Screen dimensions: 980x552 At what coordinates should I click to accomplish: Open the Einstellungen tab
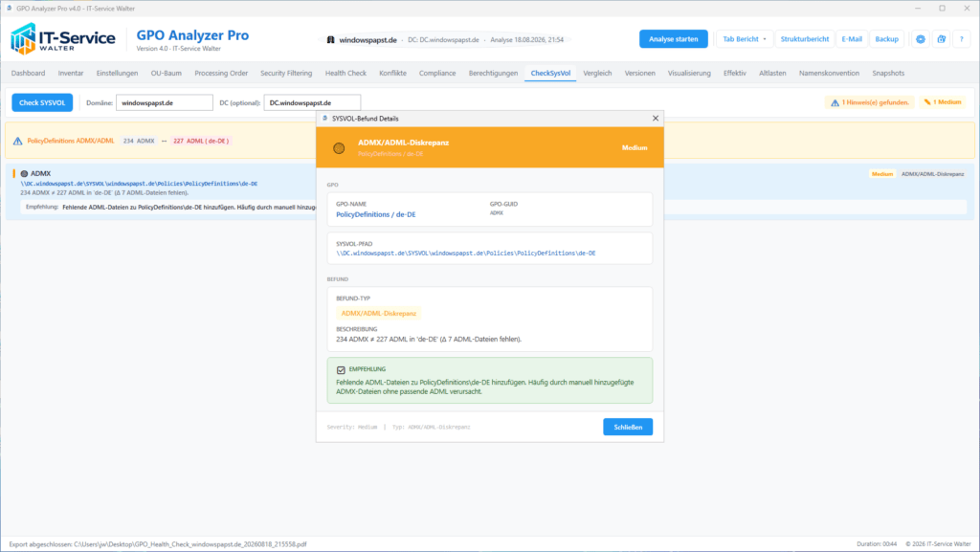(x=117, y=73)
